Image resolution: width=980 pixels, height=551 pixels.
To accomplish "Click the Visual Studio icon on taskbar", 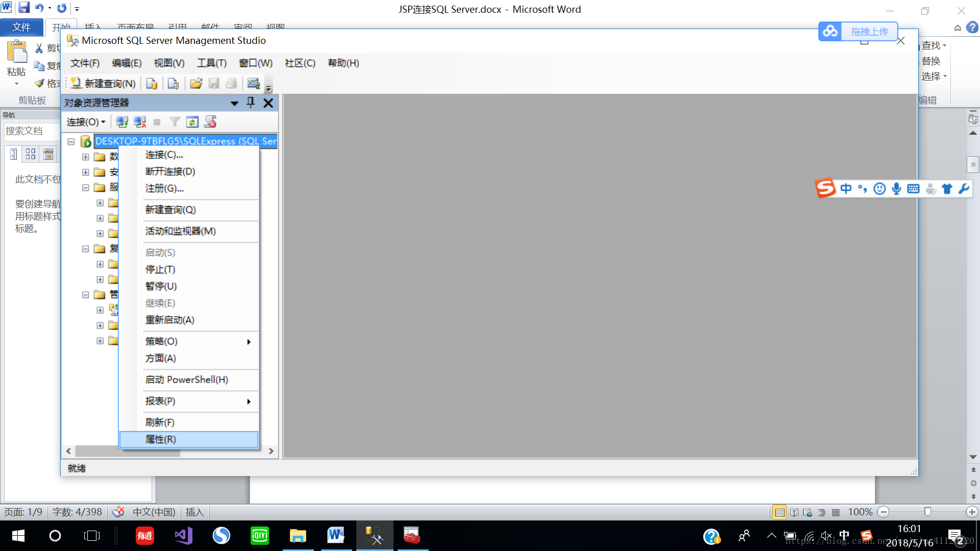I will 183,536.
